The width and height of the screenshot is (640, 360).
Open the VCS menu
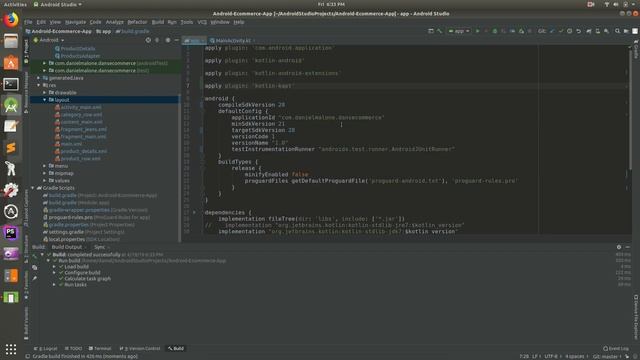[x=202, y=22]
